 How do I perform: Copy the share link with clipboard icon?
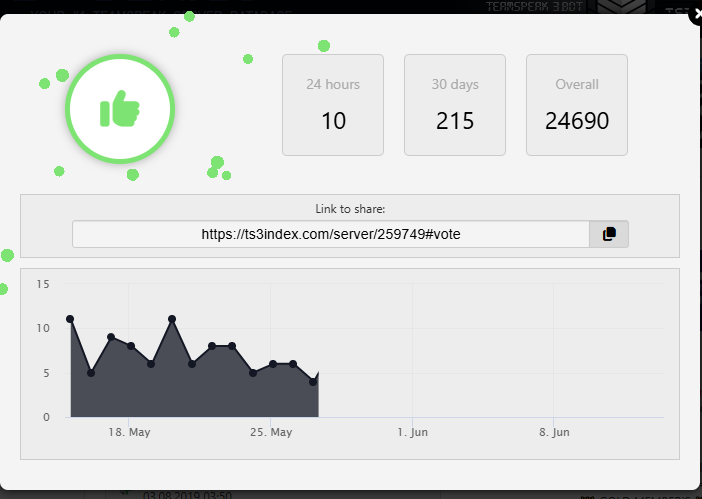point(609,234)
